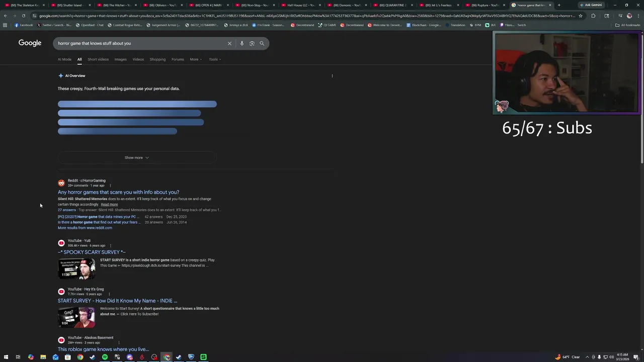Click the magnifying glass search button
Viewport: 644px width, 362px height.
(x=262, y=43)
